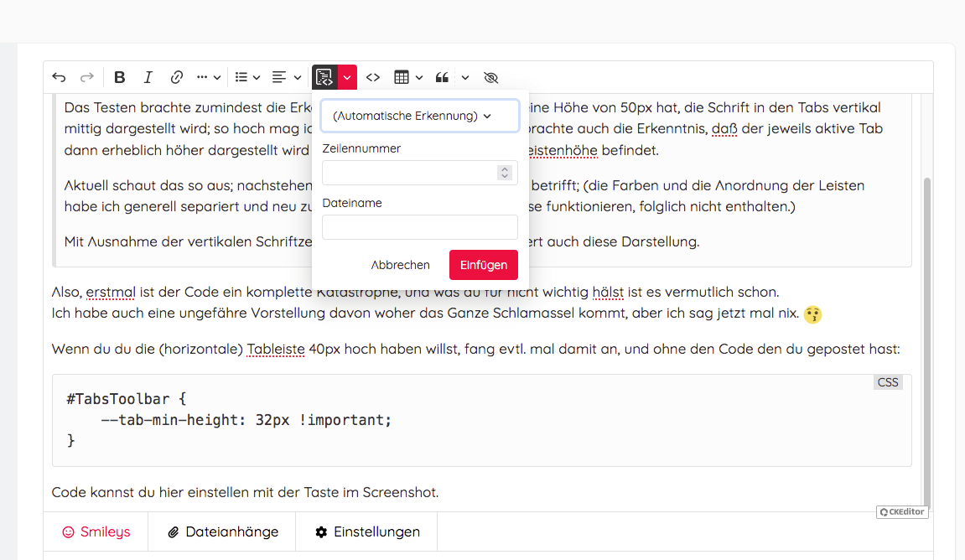Switch to the Smileys tab
Image resolution: width=965 pixels, height=560 pixels.
tap(96, 531)
